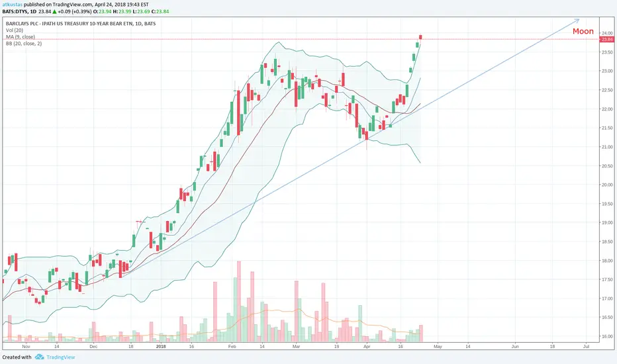
Task: Click the BB (20, close, 2) indicator label
Action: pyautogui.click(x=24, y=44)
